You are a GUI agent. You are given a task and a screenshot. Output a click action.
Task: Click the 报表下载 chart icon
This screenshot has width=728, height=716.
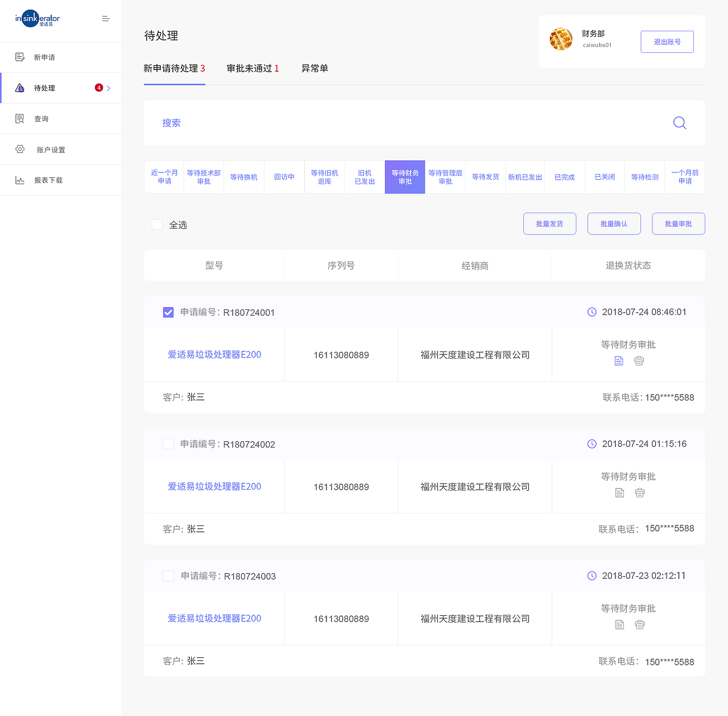pyautogui.click(x=20, y=180)
